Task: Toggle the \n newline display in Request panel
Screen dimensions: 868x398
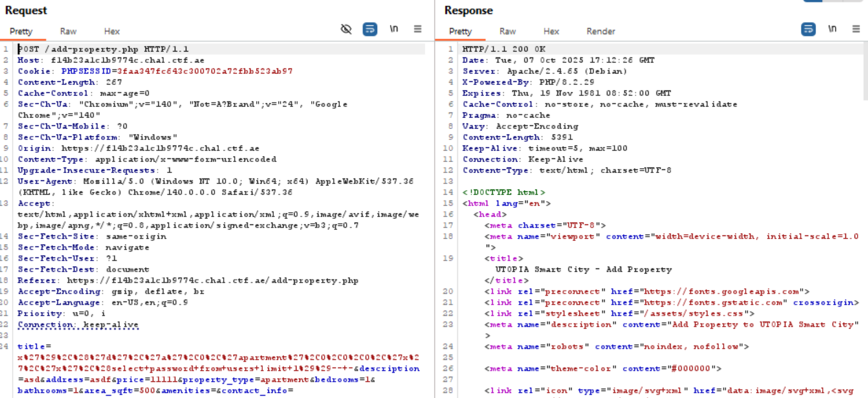Action: pyautogui.click(x=394, y=29)
